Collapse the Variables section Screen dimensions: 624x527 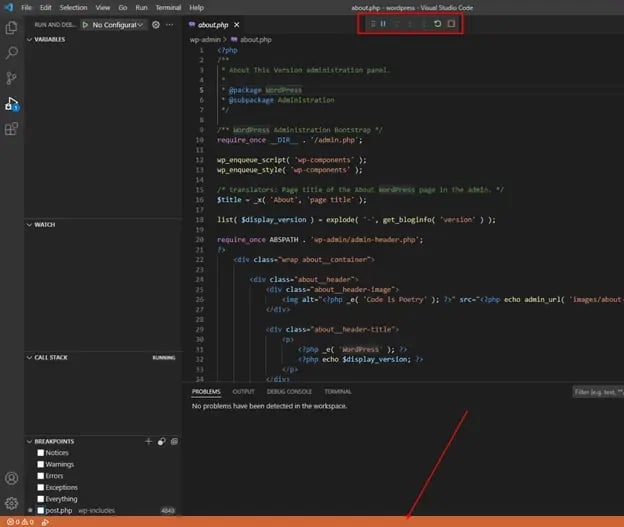click(x=50, y=39)
